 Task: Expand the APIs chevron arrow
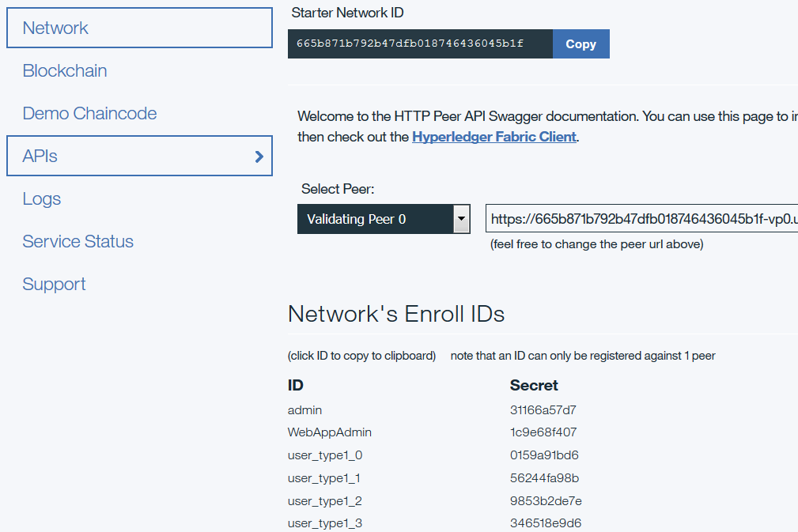click(x=259, y=156)
